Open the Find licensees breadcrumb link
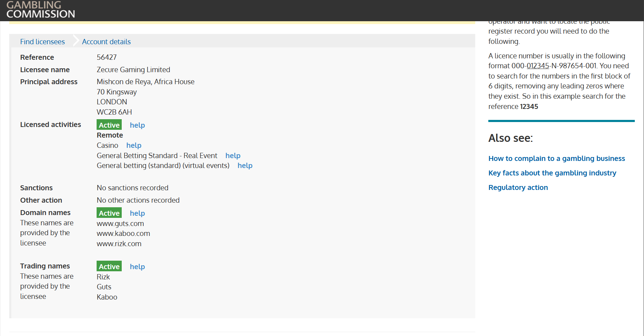644x336 pixels. [42, 42]
